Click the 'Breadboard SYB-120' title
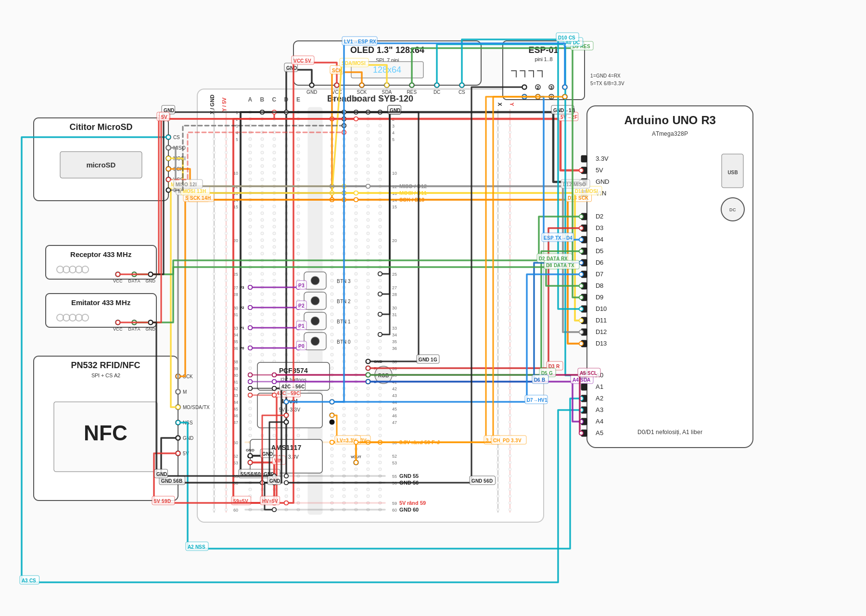The width and height of the screenshot is (866, 616). (x=370, y=99)
